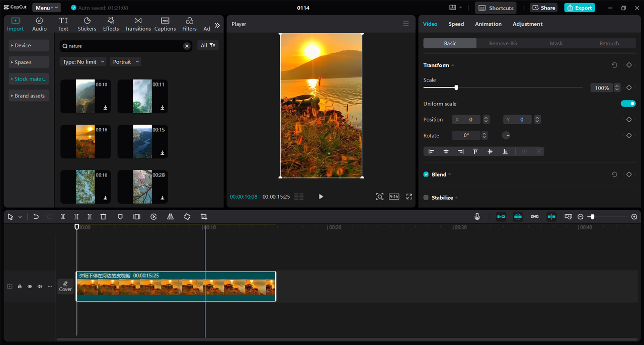
Task: Click the Rotate clip icon
Action: tap(187, 217)
